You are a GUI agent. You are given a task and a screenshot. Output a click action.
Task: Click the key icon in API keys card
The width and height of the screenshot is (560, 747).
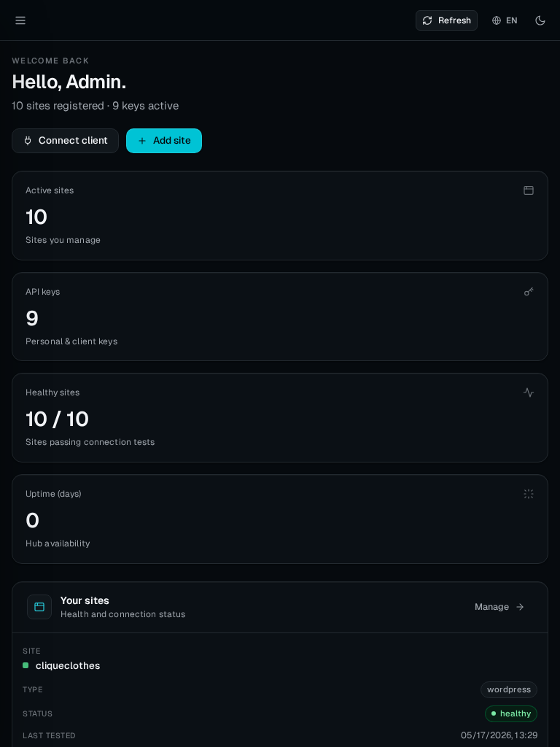click(528, 292)
